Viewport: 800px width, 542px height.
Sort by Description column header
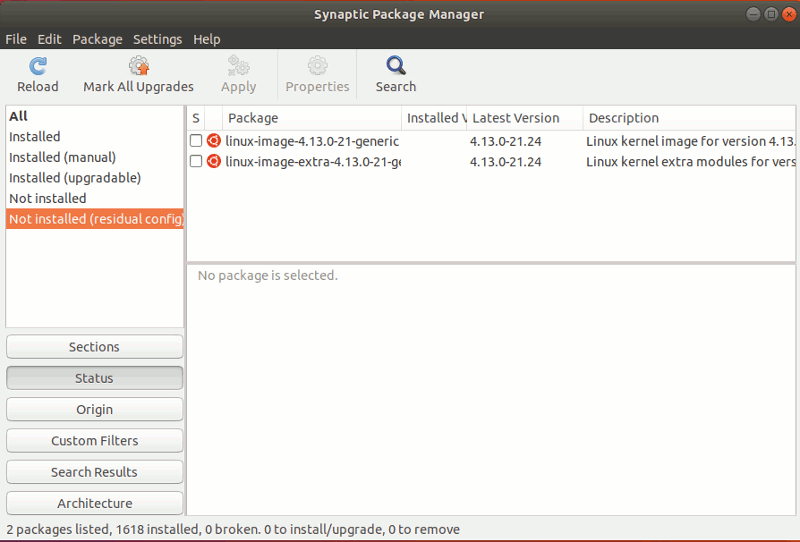689,118
